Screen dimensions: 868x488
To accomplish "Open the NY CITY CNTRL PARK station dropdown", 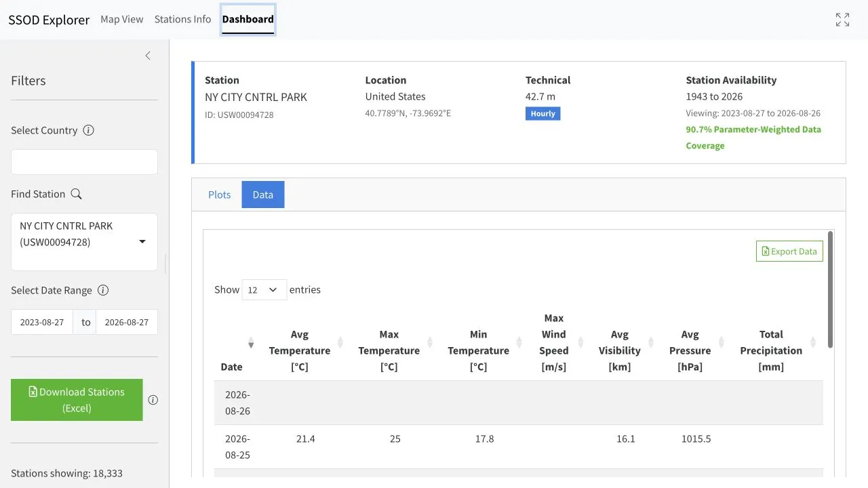I will 84,242.
